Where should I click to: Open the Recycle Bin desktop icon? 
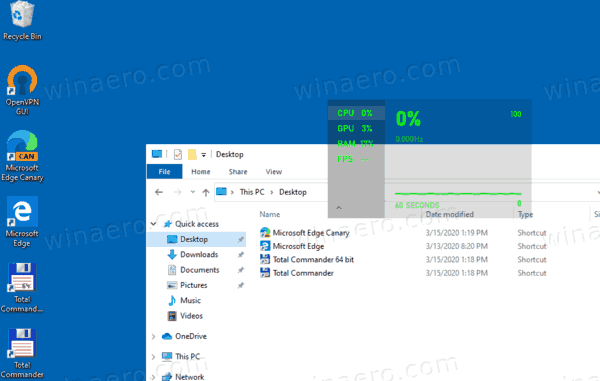click(22, 21)
